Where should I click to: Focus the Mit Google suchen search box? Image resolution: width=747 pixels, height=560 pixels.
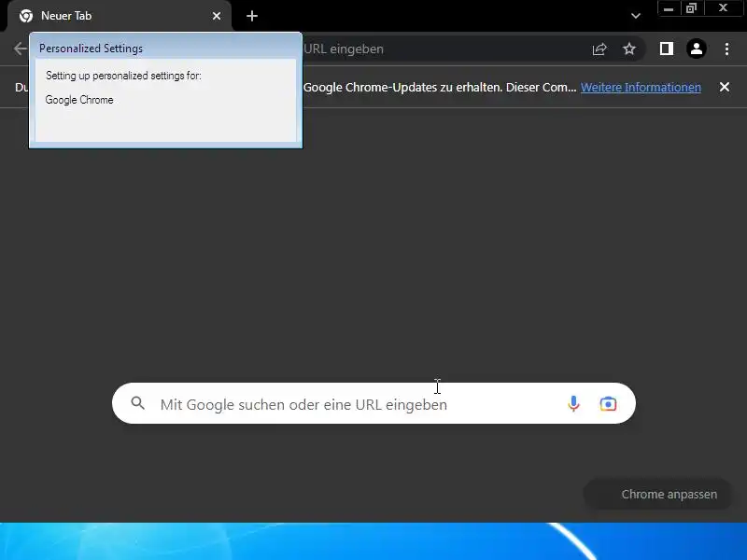click(x=373, y=403)
